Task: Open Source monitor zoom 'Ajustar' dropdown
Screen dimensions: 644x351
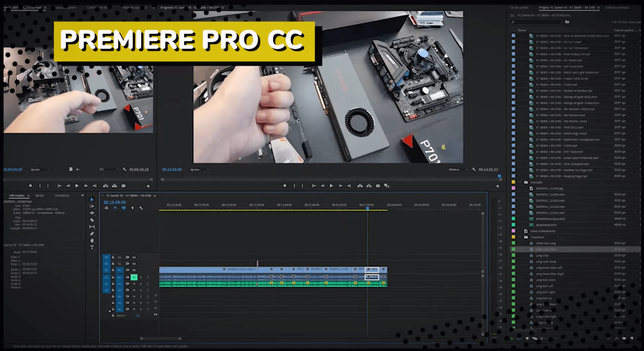Action: pos(40,170)
